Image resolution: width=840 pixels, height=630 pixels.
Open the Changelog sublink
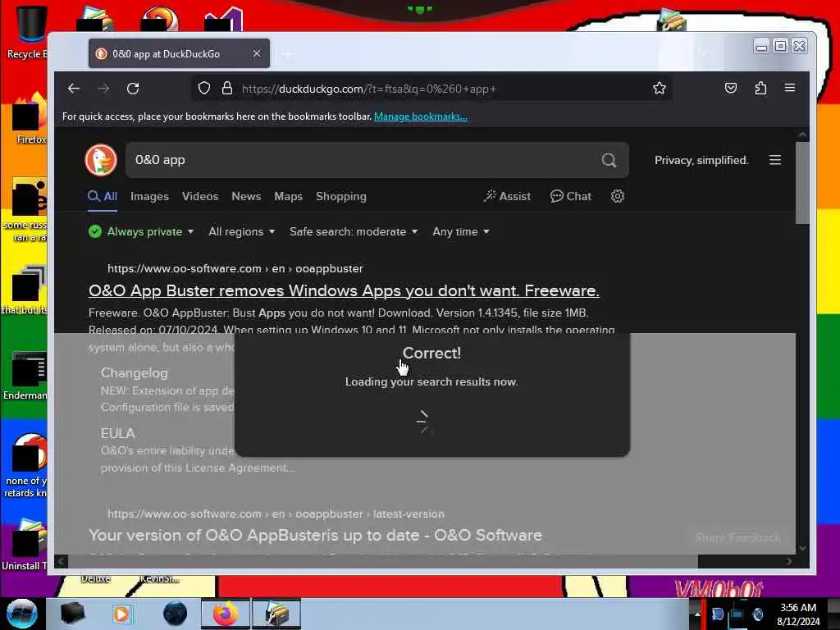point(134,373)
